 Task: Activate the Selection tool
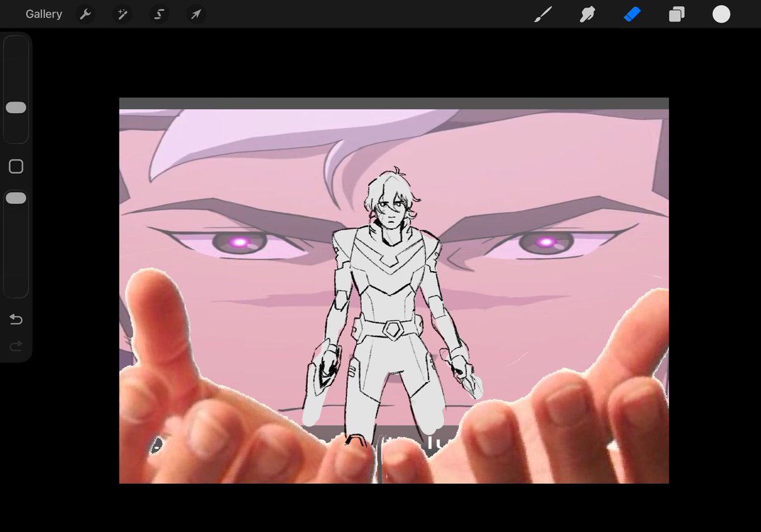click(x=159, y=14)
